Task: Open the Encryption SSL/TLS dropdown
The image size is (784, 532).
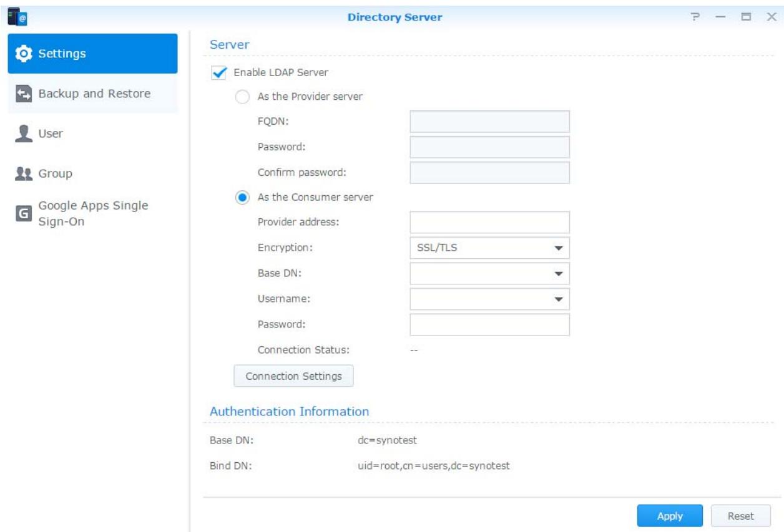Action: [490, 248]
